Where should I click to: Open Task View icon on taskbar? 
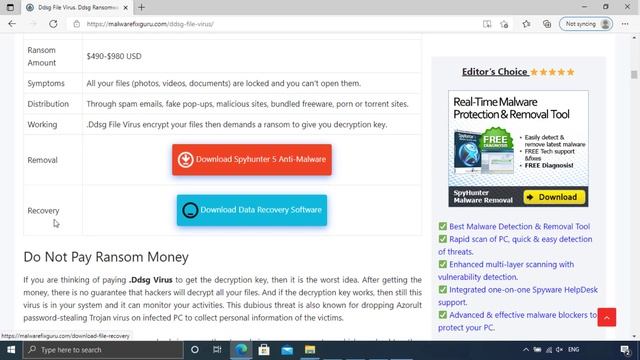[217, 350]
